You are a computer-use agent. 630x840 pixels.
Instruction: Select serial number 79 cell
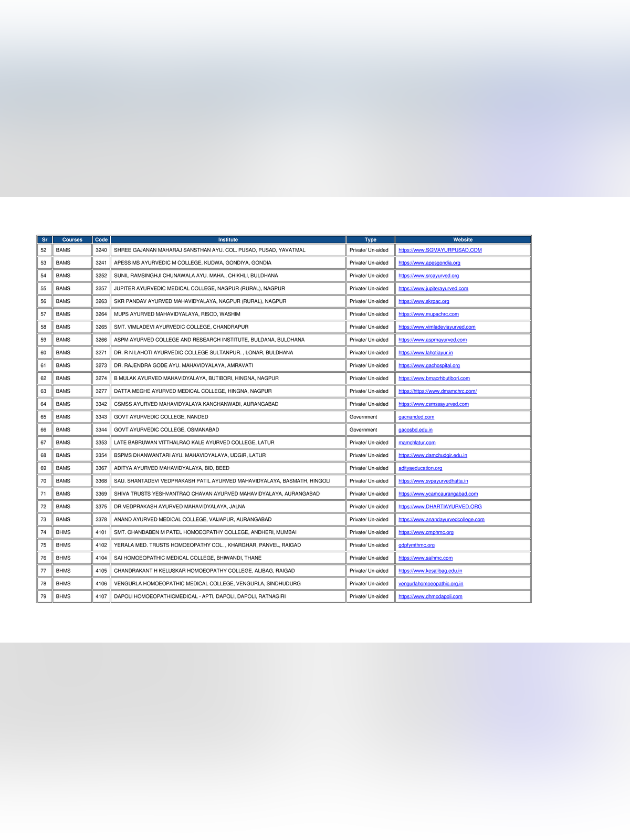pos(45,596)
